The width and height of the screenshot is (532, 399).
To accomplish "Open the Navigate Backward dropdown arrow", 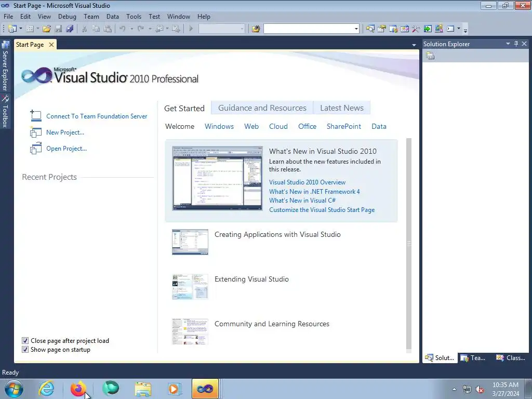I will point(167,29).
